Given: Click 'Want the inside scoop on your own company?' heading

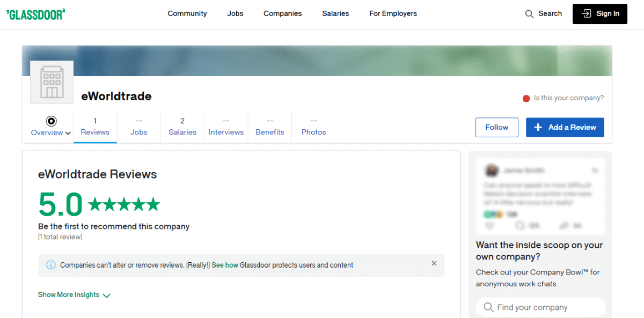Looking at the screenshot, I should tap(539, 251).
